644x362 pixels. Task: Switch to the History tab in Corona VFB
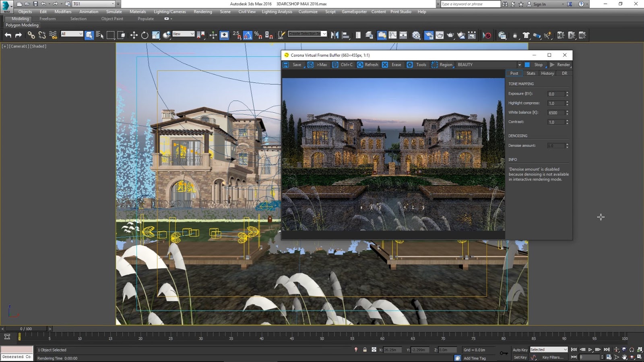point(547,73)
